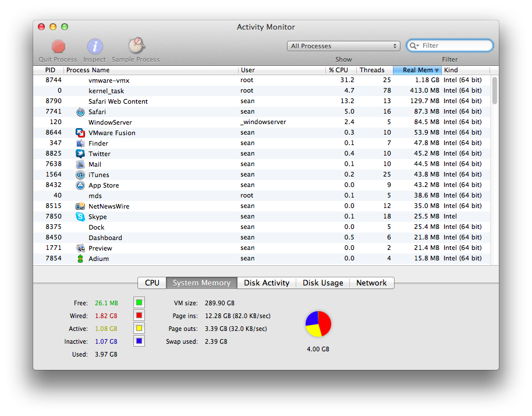The image size is (532, 416).
Task: Select the App Store icon
Action: click(80, 185)
